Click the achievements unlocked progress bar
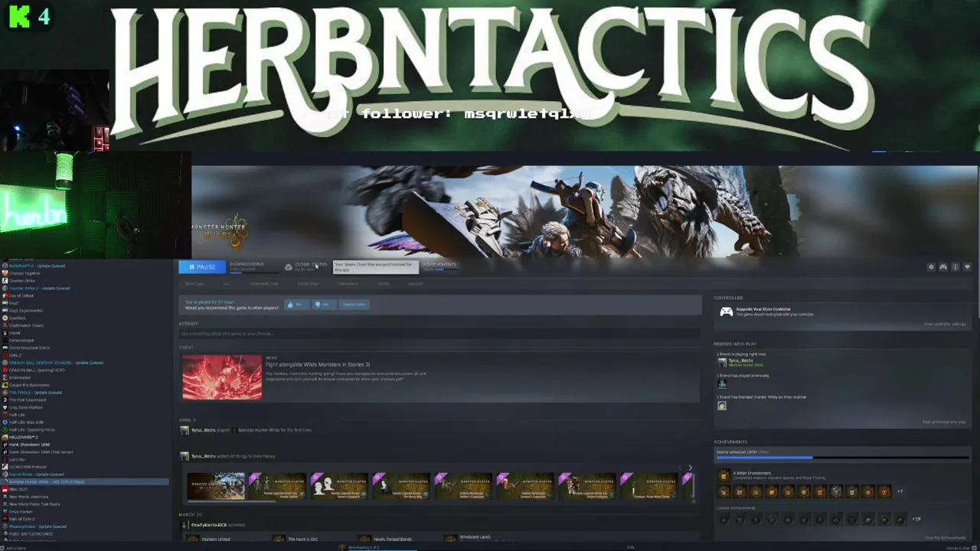This screenshot has height=551, width=980. pyautogui.click(x=843, y=458)
